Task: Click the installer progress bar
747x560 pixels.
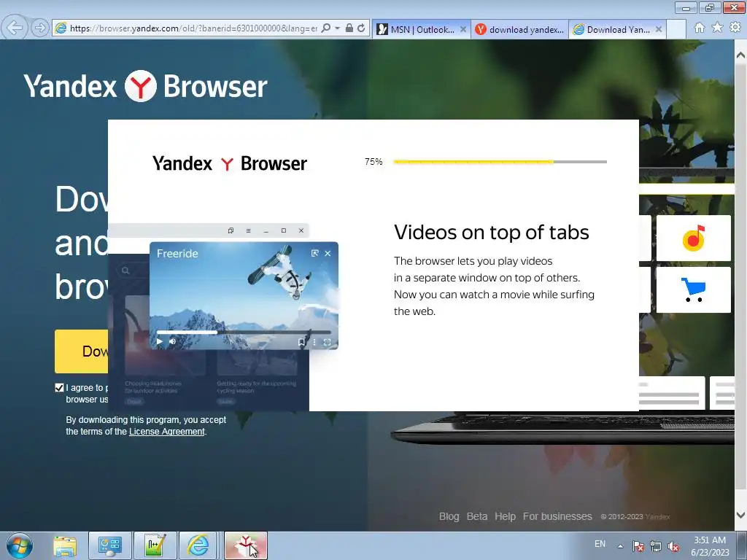Action: pyautogui.click(x=500, y=162)
